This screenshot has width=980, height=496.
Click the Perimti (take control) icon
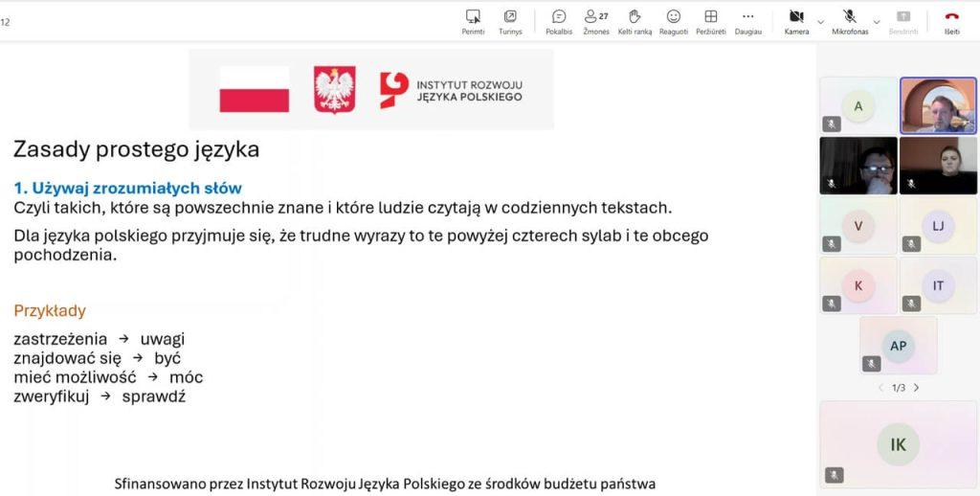pyautogui.click(x=473, y=17)
